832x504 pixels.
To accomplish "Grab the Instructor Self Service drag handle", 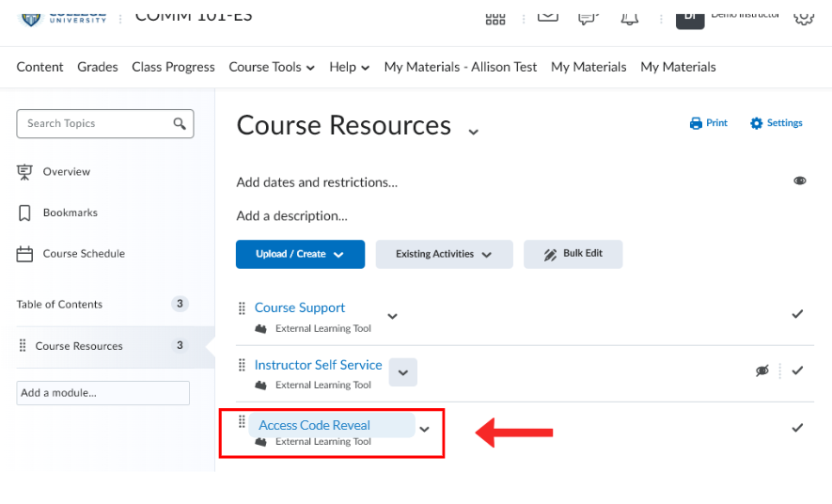I will tap(242, 365).
